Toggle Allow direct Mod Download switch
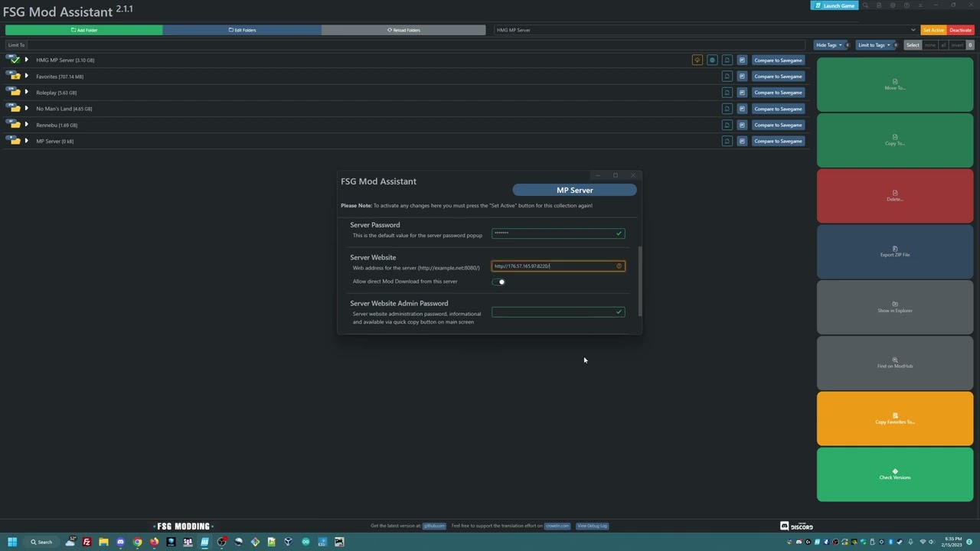Screen dimensions: 980x551 (498, 282)
